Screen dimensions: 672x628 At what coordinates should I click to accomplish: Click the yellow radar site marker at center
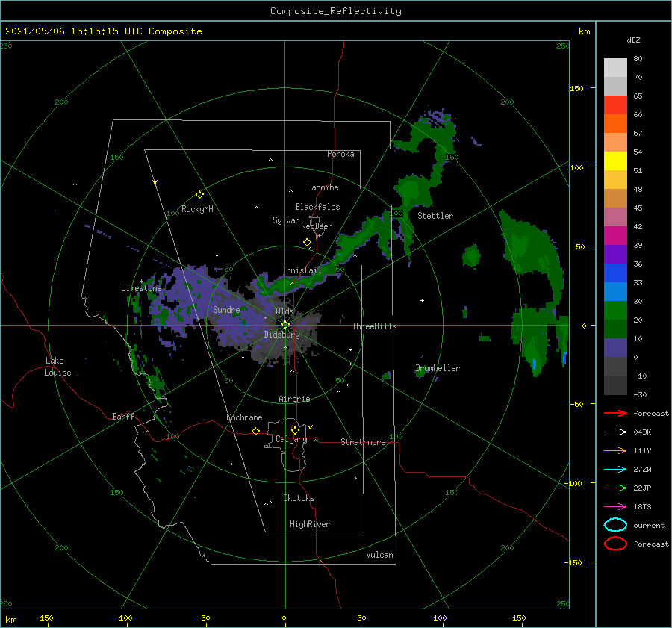click(285, 325)
